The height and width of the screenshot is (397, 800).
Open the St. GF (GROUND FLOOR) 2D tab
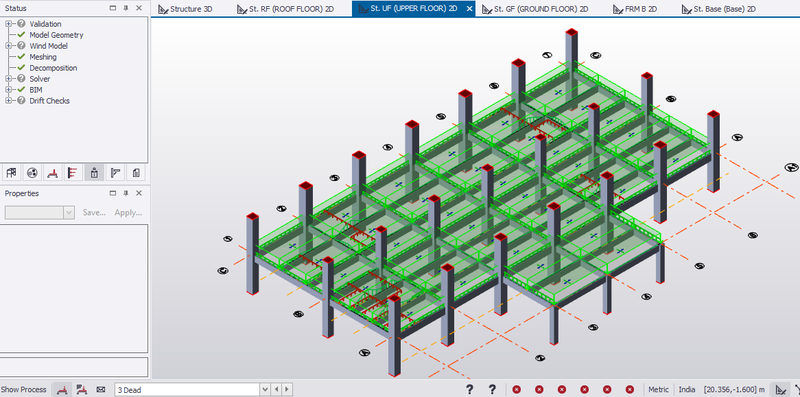pos(534,9)
